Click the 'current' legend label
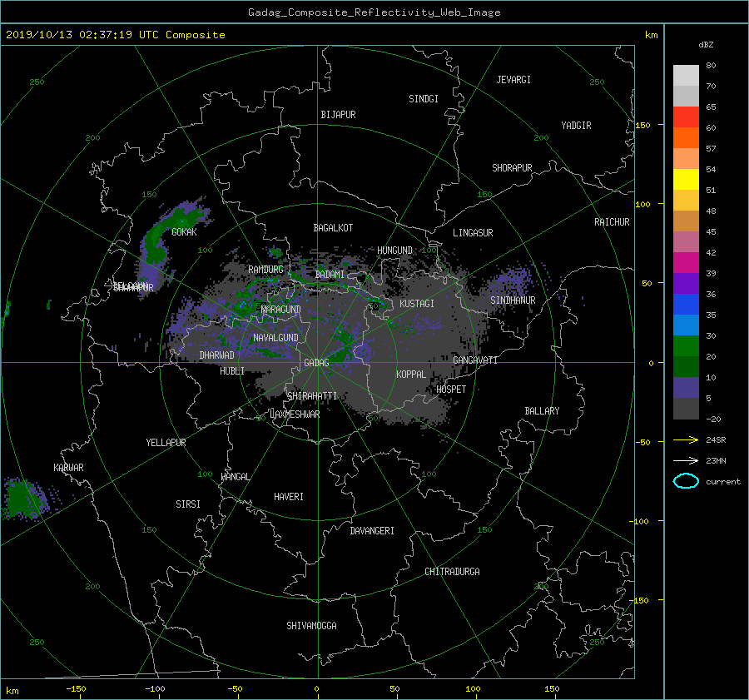Screen dimensions: 749x700 click(722, 482)
